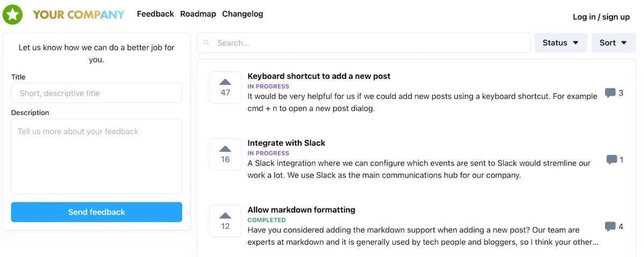Focus the feedback Title input field
This screenshot has width=644, height=257.
pyautogui.click(x=97, y=93)
